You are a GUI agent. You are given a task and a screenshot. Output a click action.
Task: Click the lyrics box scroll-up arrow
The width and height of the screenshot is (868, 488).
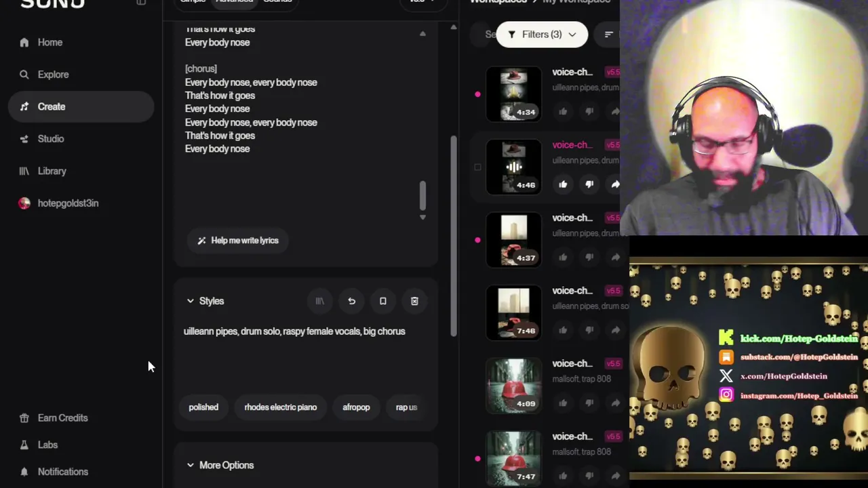point(422,34)
